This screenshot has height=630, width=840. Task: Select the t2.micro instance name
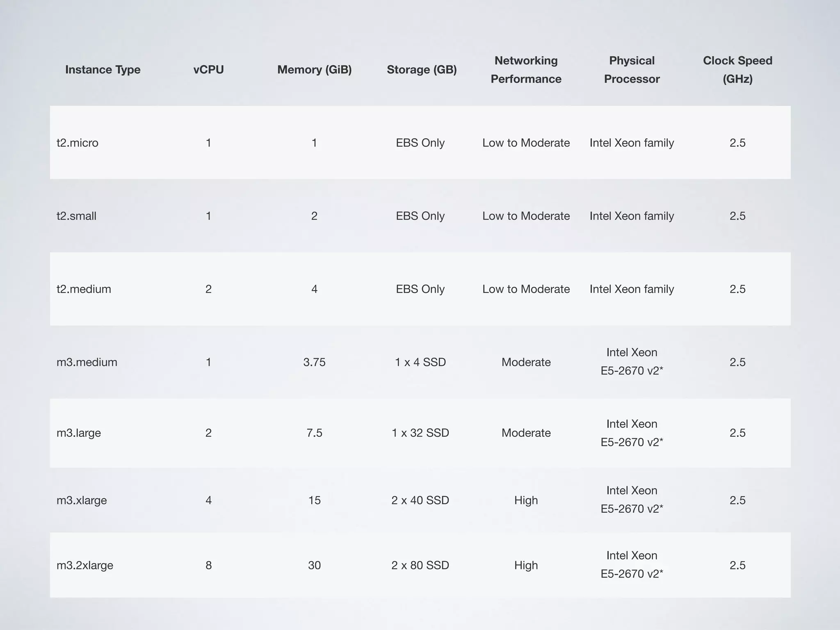pyautogui.click(x=78, y=143)
